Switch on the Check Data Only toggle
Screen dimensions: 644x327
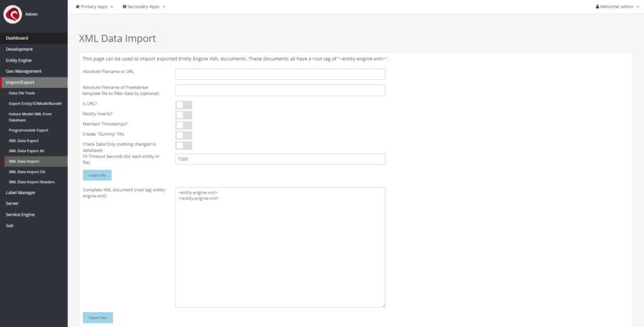pyautogui.click(x=184, y=145)
